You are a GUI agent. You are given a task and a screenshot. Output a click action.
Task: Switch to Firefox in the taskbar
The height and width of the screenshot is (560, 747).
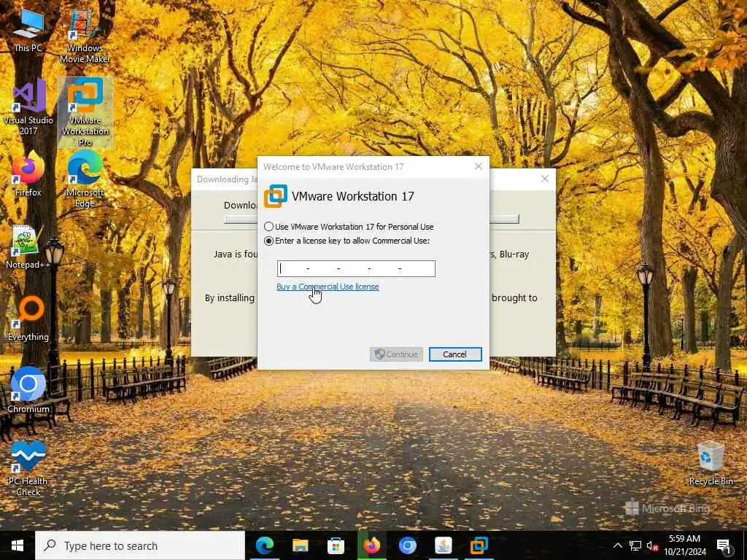[x=371, y=545]
